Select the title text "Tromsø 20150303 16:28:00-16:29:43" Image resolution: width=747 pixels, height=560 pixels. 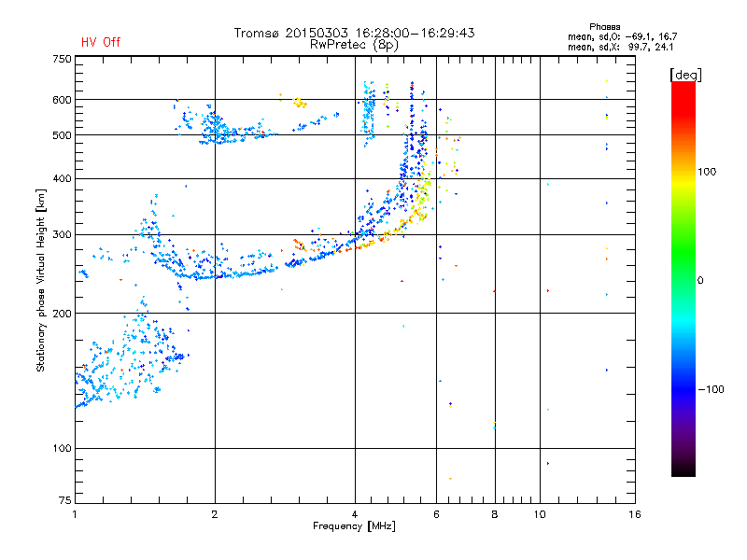coord(355,33)
